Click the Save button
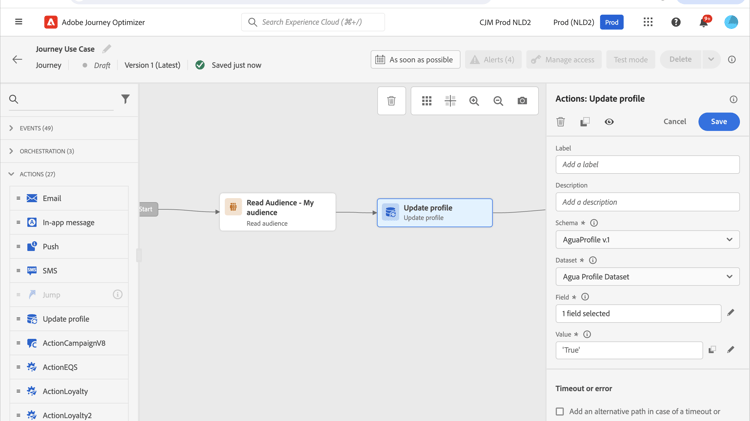 [x=718, y=122]
